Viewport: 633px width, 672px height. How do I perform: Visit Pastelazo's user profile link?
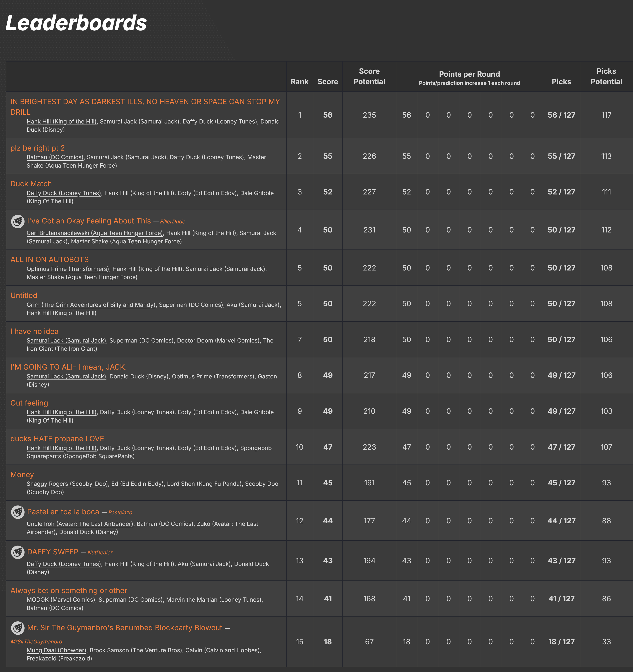click(120, 512)
